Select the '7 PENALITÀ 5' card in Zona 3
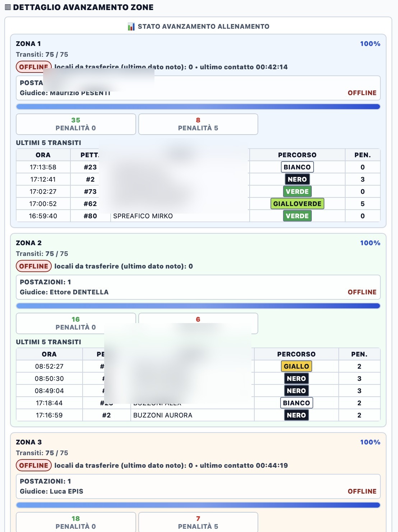 (x=198, y=522)
